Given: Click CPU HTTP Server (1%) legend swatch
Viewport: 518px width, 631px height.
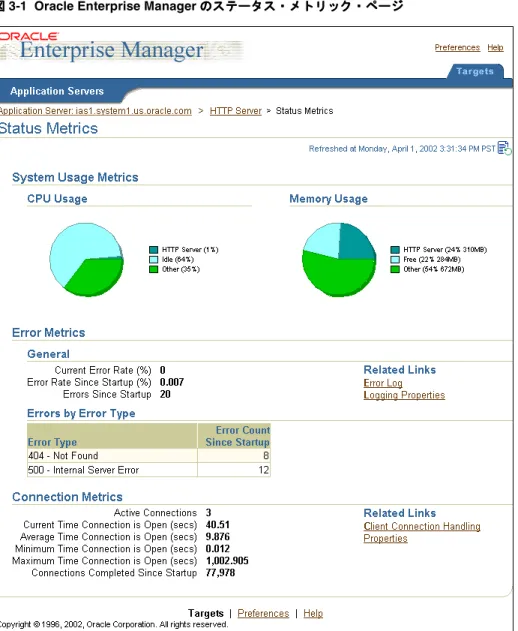Looking at the screenshot, I should pos(153,250).
